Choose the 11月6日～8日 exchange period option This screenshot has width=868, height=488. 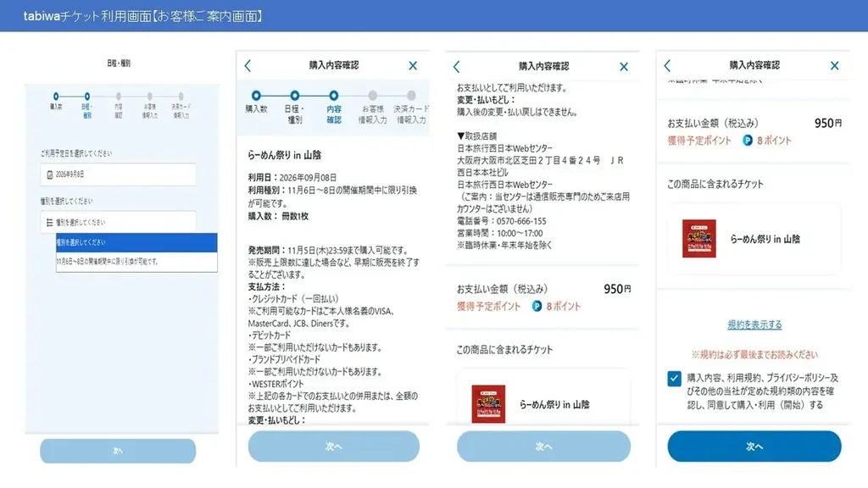(136, 262)
